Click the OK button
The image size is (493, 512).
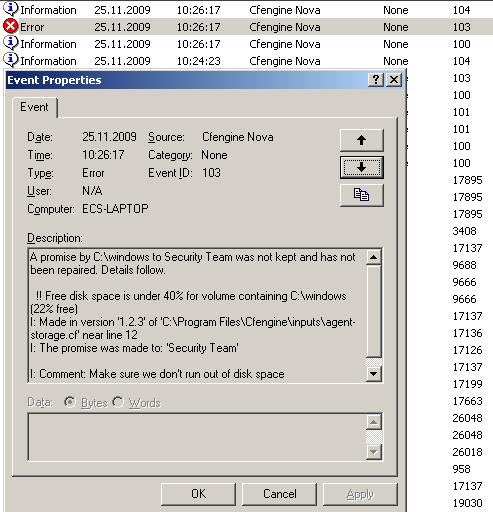(x=198, y=494)
